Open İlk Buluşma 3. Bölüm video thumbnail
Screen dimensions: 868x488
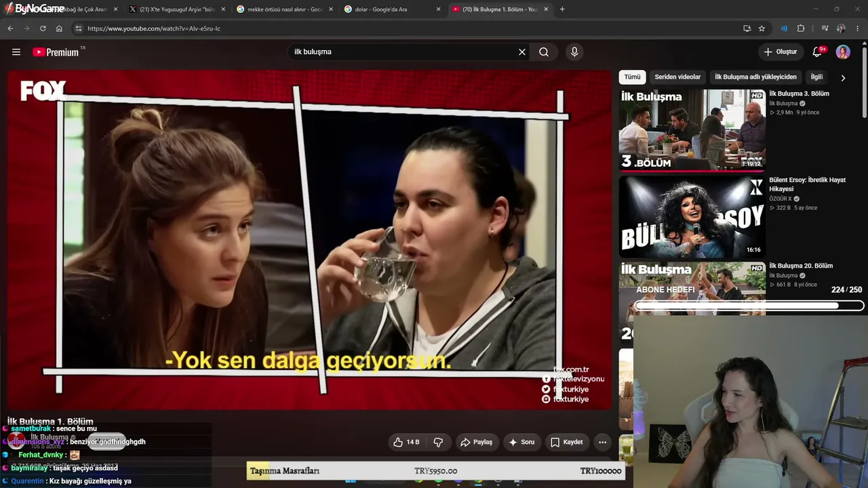point(692,129)
